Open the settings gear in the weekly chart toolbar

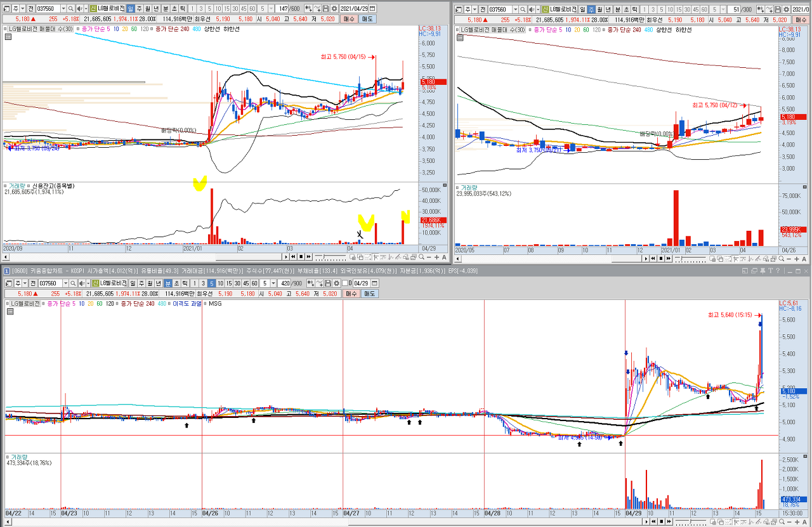point(786,10)
